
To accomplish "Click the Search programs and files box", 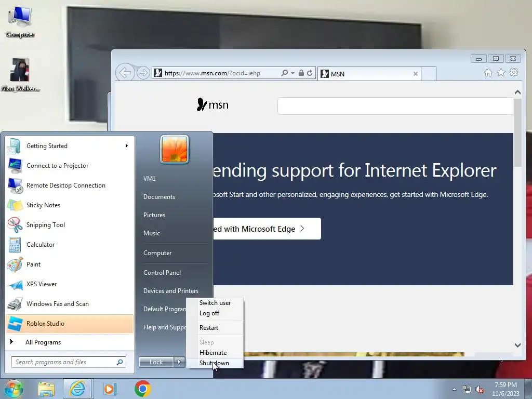I will tap(69, 362).
